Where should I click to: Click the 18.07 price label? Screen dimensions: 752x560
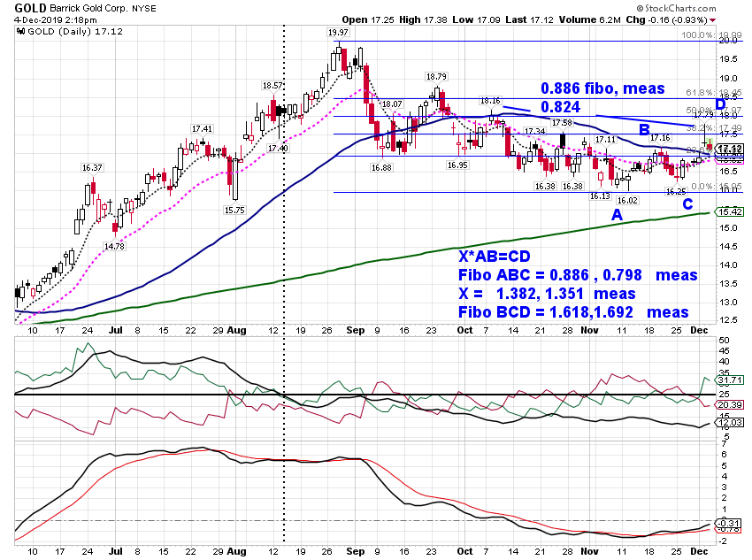[x=392, y=104]
